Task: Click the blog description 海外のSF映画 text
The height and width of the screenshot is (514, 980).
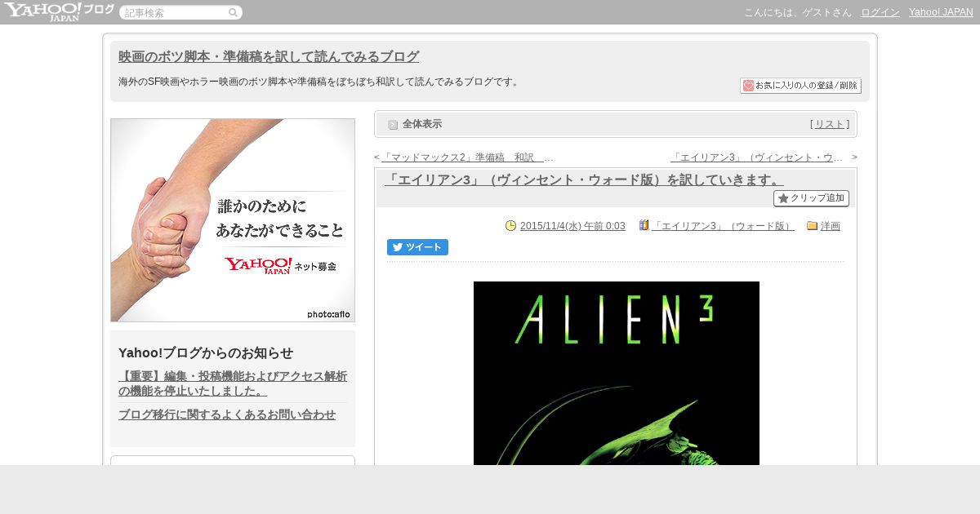Action: point(320,82)
